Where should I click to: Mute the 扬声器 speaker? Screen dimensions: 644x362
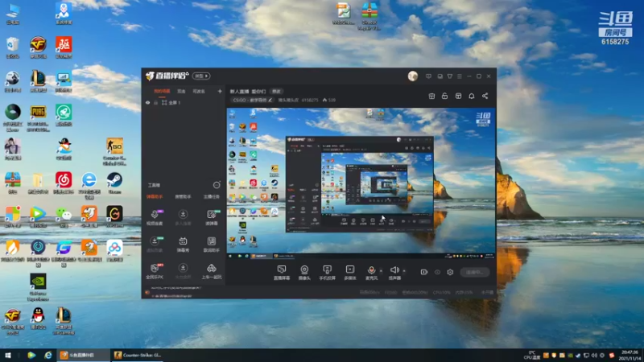(x=394, y=272)
